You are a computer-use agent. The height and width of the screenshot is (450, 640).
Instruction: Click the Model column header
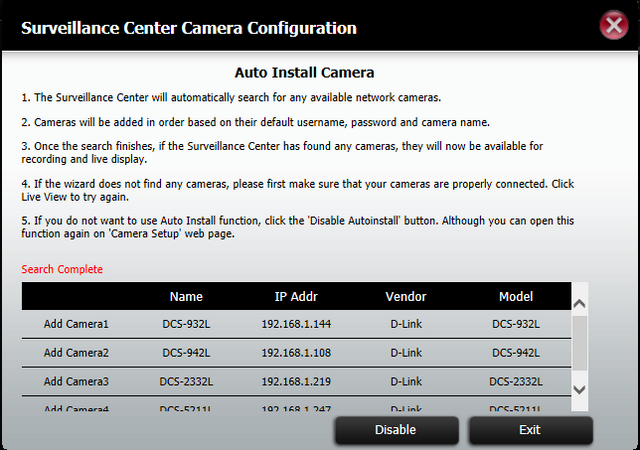point(516,296)
